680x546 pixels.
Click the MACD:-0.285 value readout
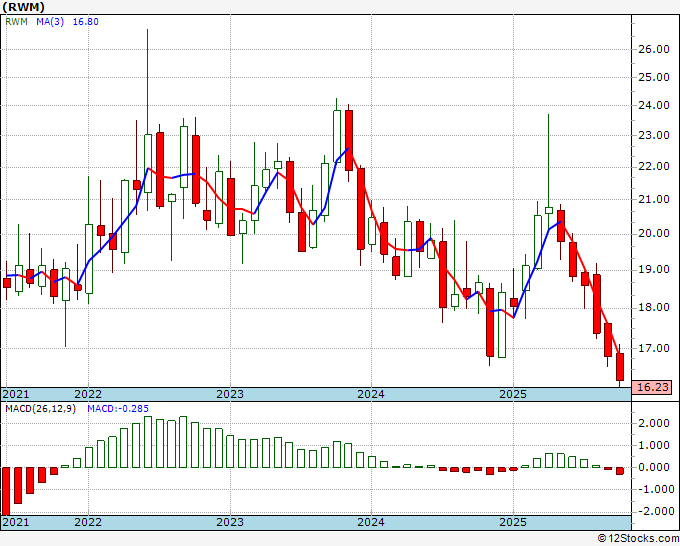[x=118, y=409]
